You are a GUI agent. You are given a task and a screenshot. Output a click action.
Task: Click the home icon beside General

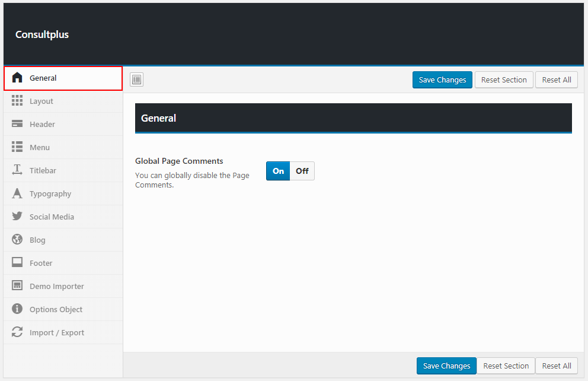coord(17,78)
